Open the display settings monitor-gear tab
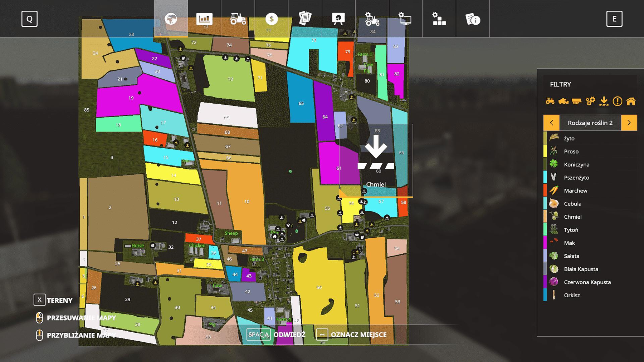The height and width of the screenshot is (362, 644). [x=405, y=19]
